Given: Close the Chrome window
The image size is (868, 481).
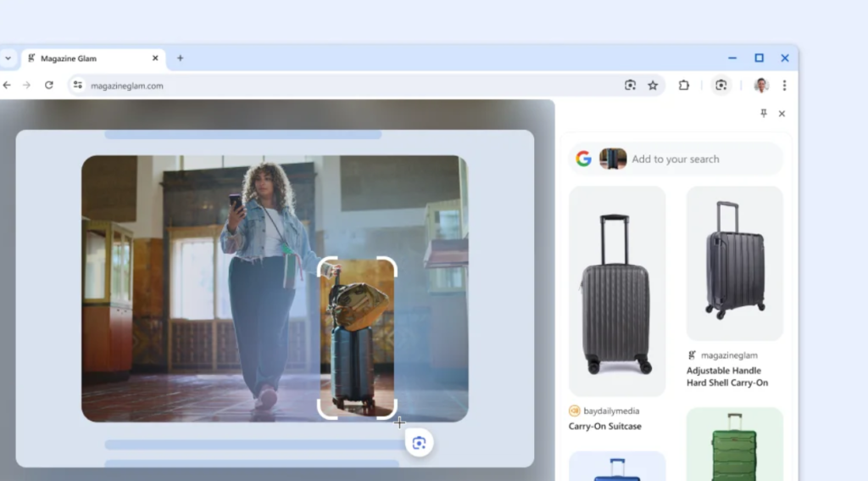Looking at the screenshot, I should pos(785,59).
